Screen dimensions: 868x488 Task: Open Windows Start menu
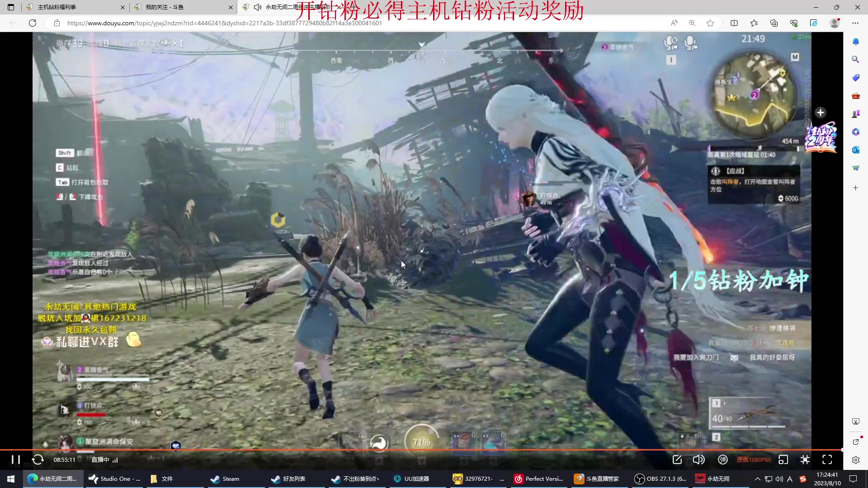[11, 479]
